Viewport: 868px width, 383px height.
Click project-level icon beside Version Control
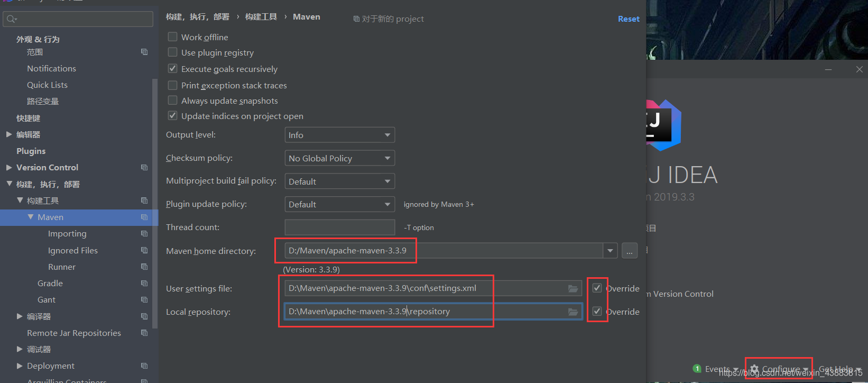(144, 167)
